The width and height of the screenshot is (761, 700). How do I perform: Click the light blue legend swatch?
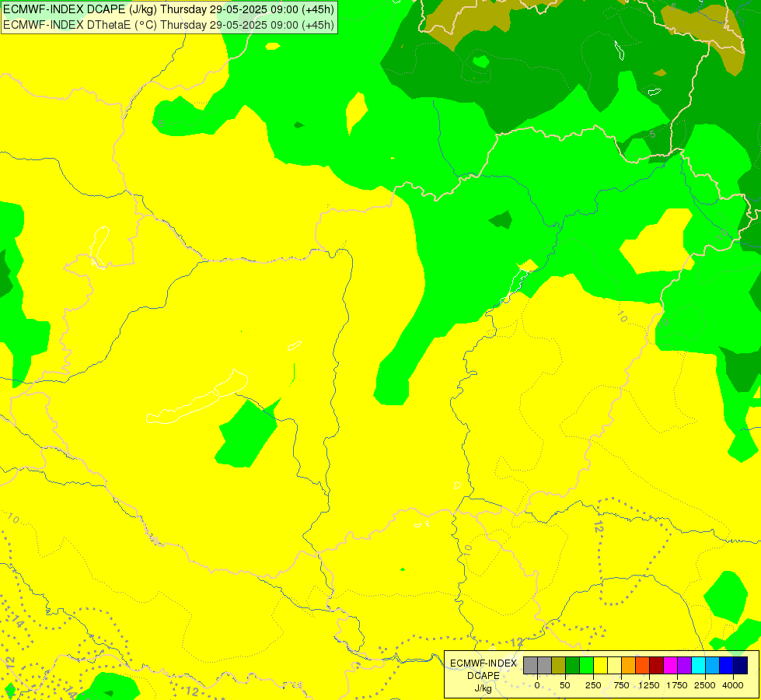point(713,666)
